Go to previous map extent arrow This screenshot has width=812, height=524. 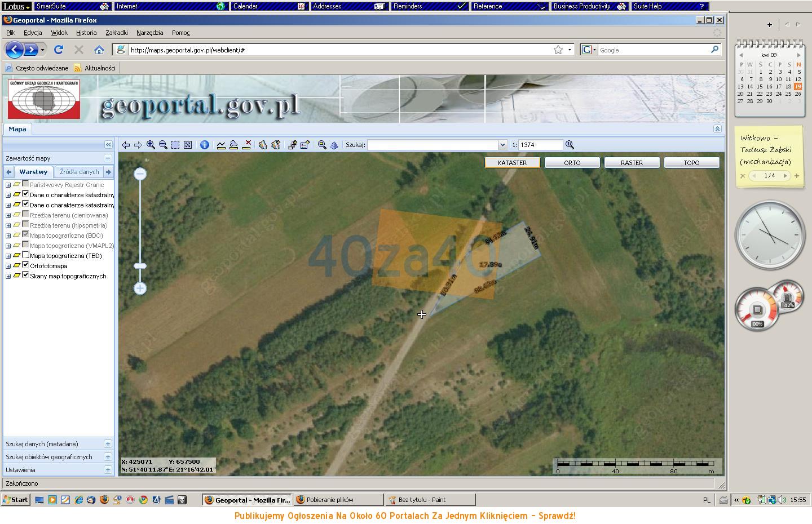point(126,145)
